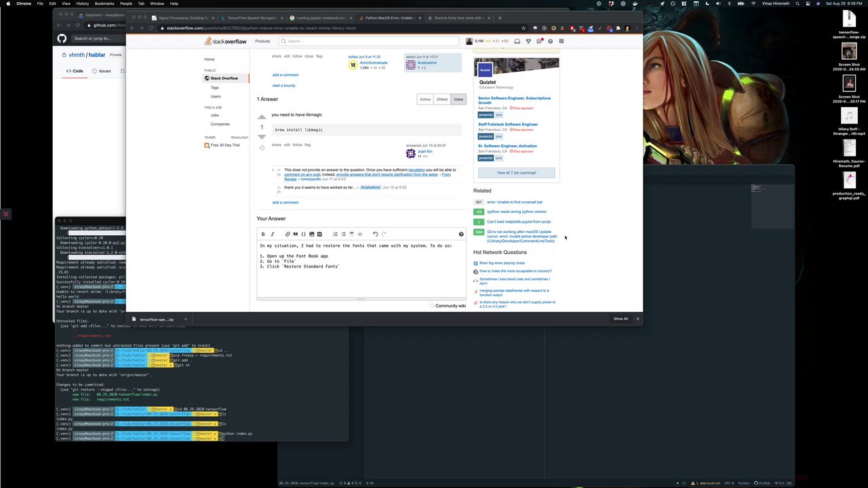Viewport: 868px width, 488px height.
Task: Create bulleted list in answer editor
Action: 343,235
